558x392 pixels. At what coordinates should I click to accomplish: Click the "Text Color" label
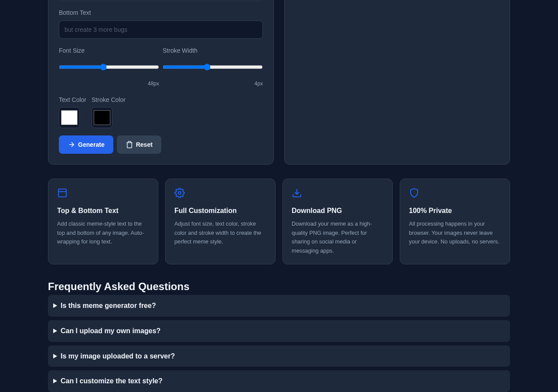[72, 100]
